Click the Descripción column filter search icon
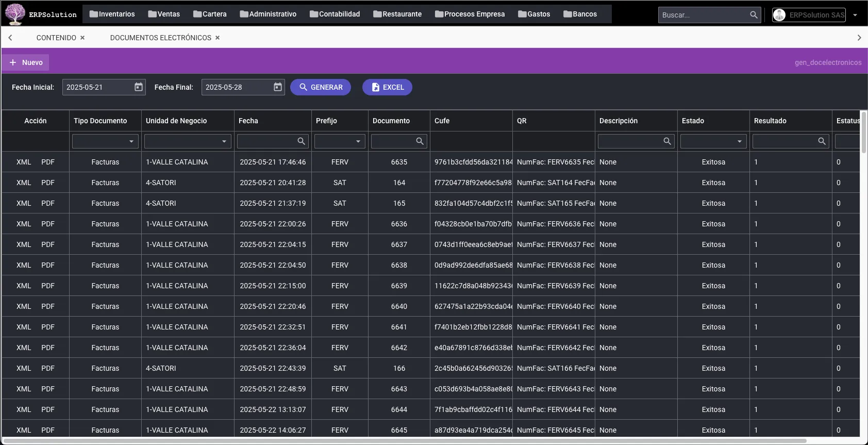 click(x=667, y=141)
